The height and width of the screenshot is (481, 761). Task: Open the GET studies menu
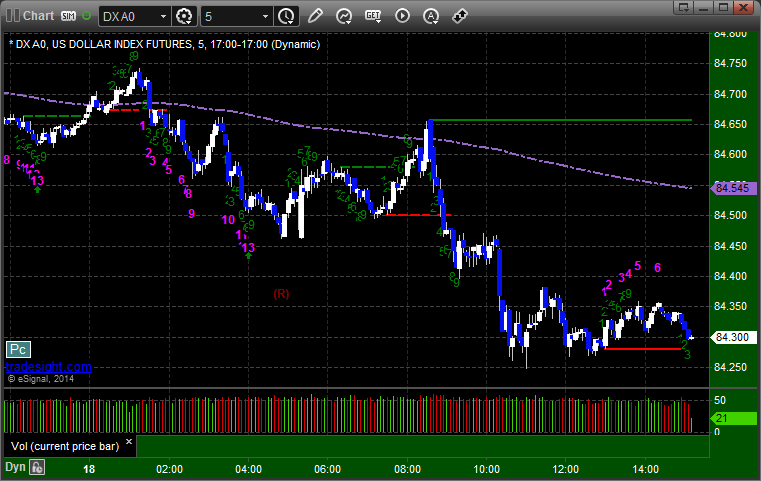tap(373, 16)
